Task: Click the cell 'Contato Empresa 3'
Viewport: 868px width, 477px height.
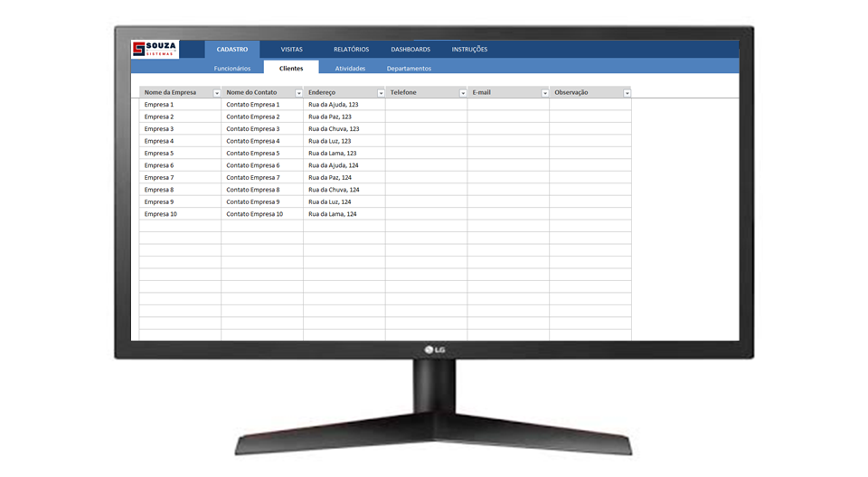Action: point(262,129)
